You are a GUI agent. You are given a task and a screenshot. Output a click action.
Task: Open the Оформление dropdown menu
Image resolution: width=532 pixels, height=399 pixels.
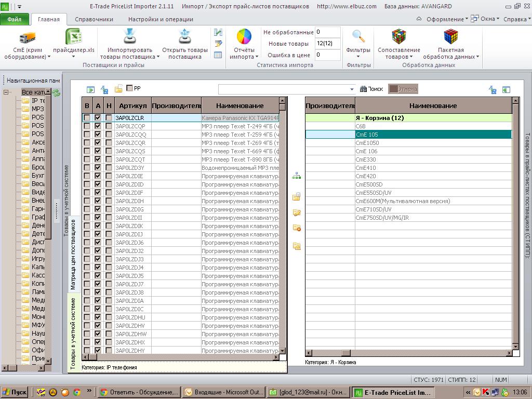click(x=447, y=19)
